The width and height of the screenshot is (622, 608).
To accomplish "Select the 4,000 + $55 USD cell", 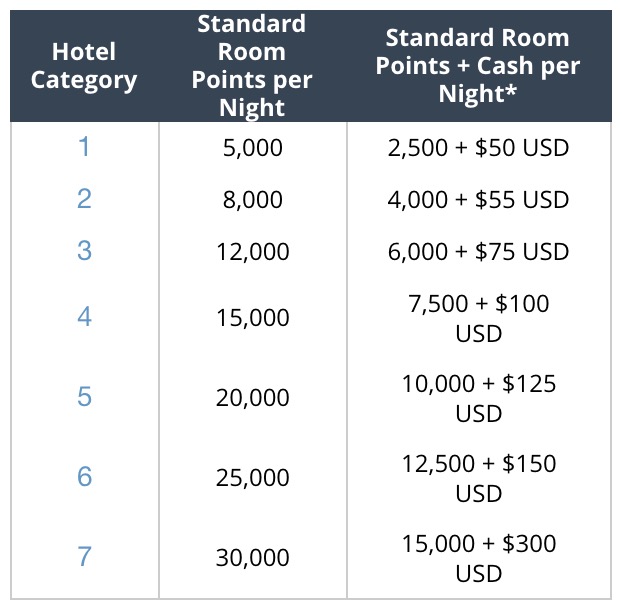I will pos(478,200).
